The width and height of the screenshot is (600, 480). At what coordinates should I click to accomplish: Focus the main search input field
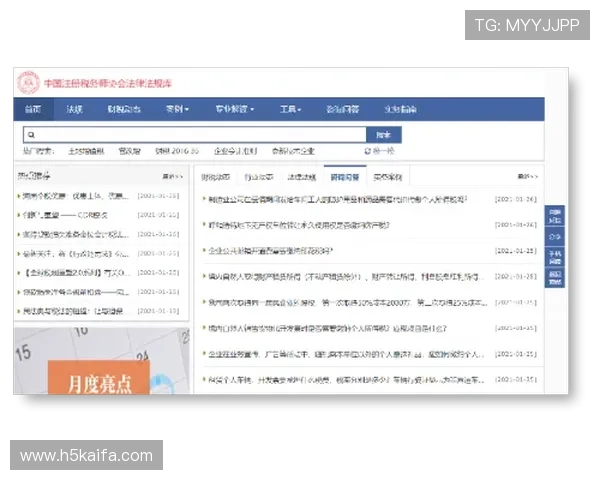click(195, 135)
